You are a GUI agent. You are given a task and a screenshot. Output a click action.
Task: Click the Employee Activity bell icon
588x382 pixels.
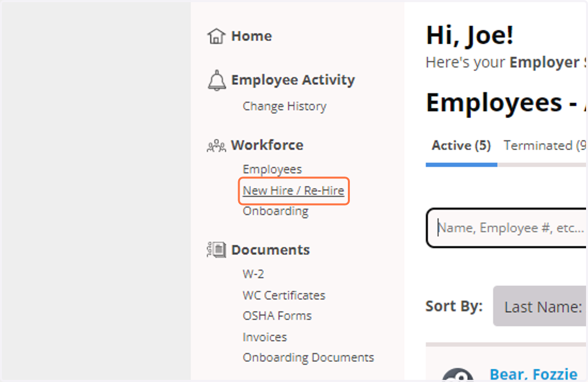pos(217,80)
